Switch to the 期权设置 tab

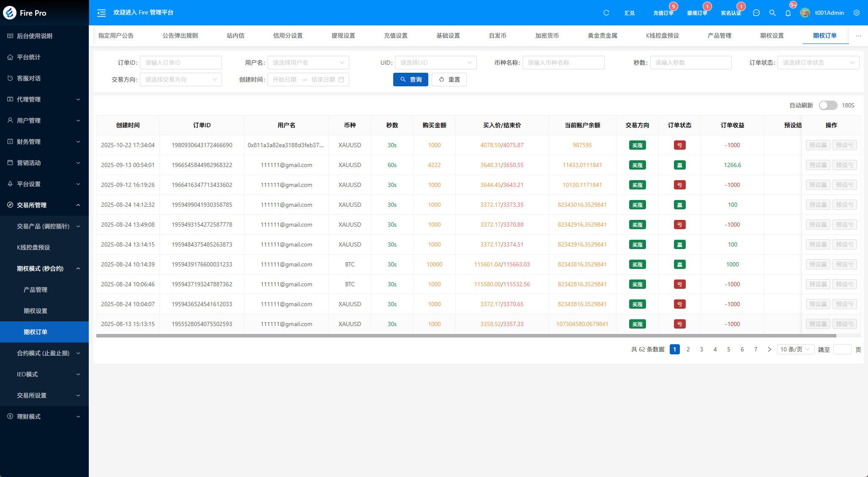772,36
